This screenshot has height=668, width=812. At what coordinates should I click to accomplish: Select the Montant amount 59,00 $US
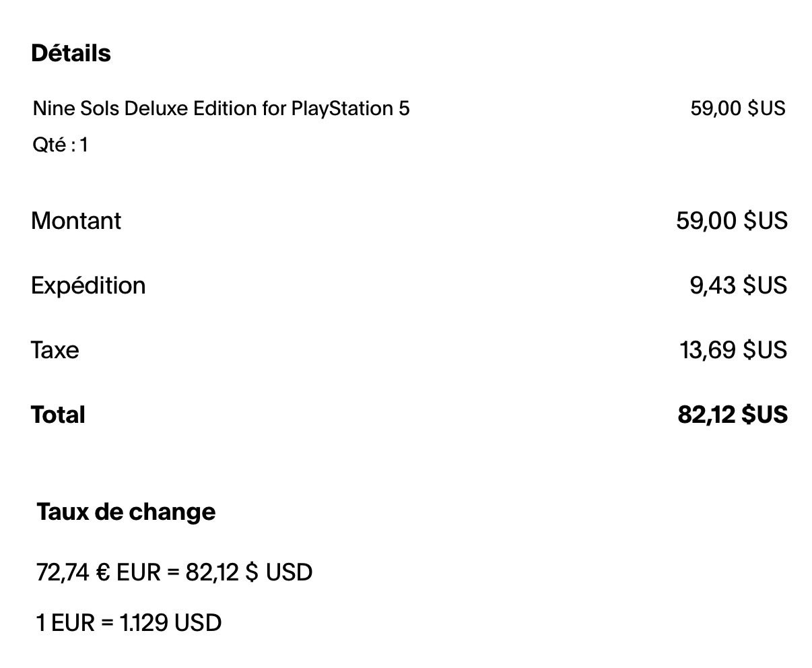(x=731, y=221)
